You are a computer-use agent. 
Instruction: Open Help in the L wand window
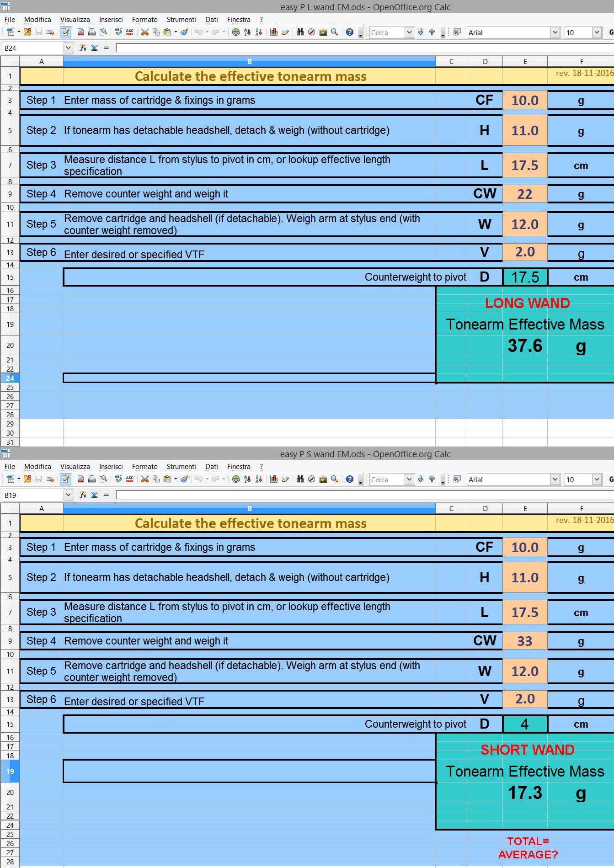tap(350, 32)
